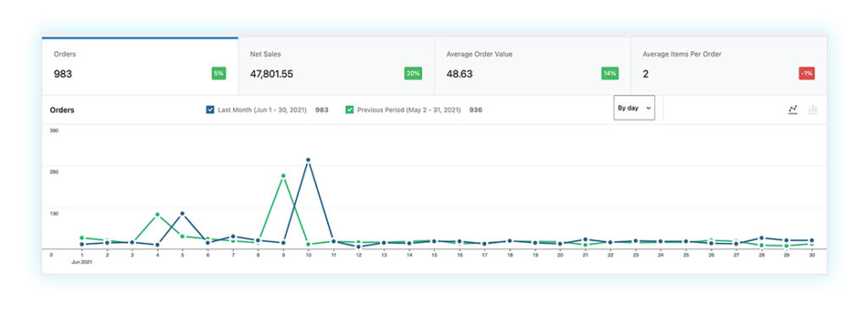Click the blue data point on day 5
The width and height of the screenshot is (868, 315).
182,213
